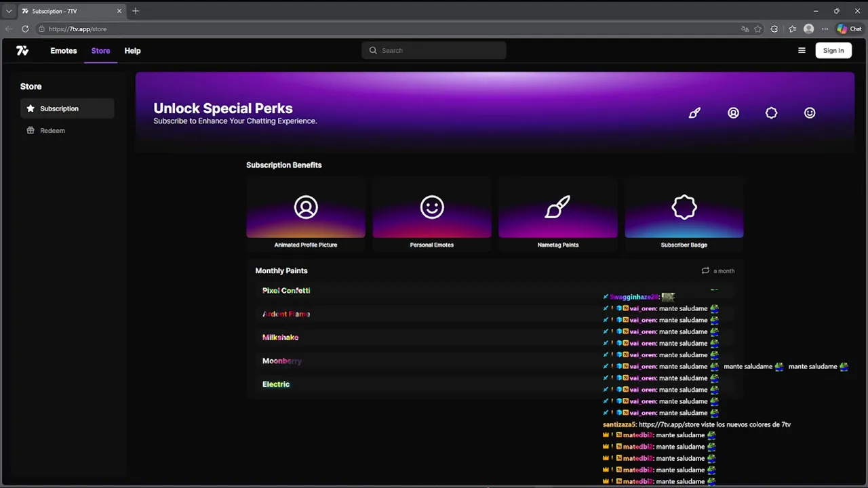The width and height of the screenshot is (868, 488).
Task: Click the magnifier icon in Search
Action: (373, 50)
